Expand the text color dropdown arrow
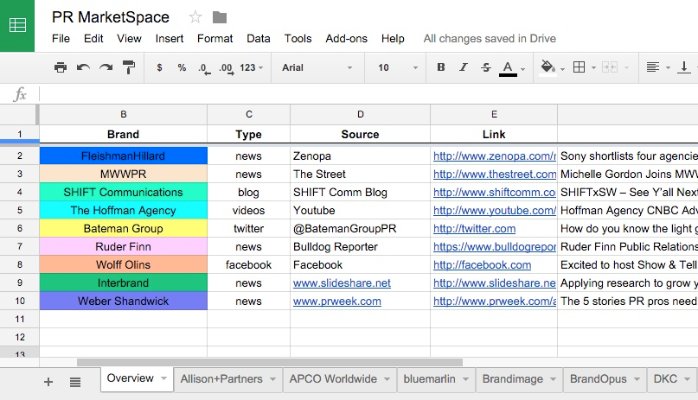 (x=523, y=69)
